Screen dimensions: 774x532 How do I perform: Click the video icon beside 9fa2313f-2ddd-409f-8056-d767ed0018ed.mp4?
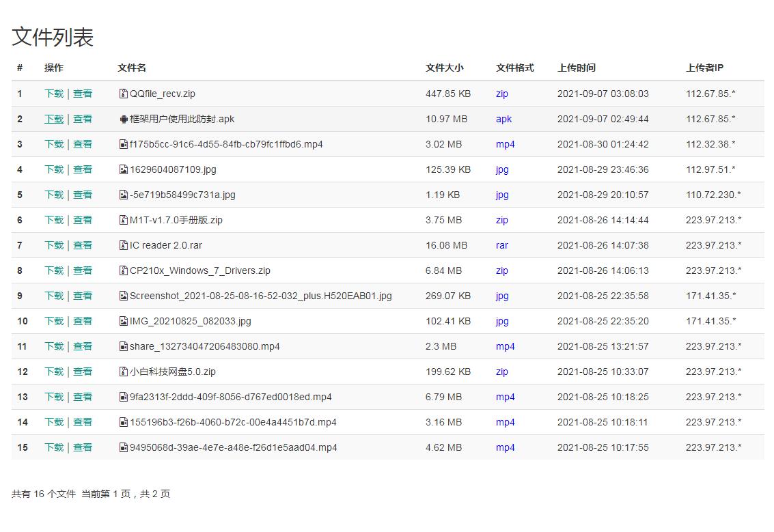(x=124, y=397)
